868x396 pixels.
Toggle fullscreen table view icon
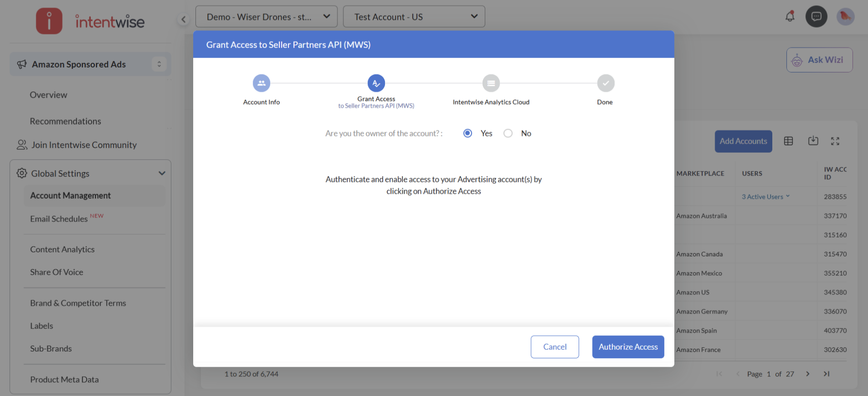835,141
